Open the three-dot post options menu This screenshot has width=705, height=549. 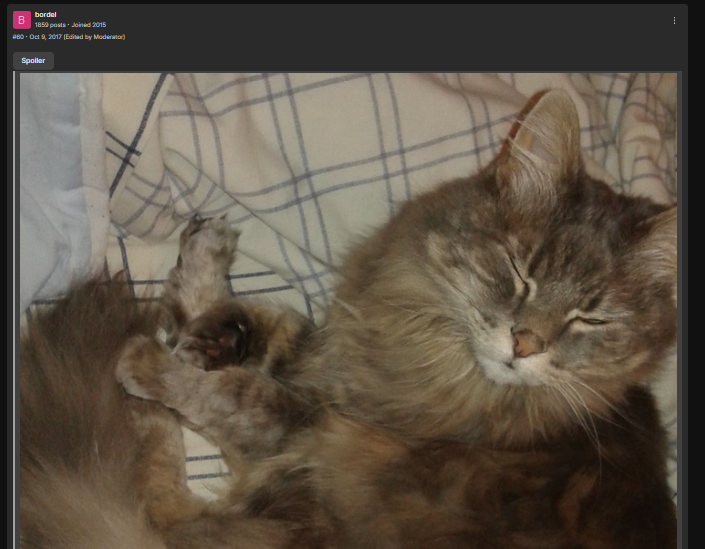click(674, 21)
